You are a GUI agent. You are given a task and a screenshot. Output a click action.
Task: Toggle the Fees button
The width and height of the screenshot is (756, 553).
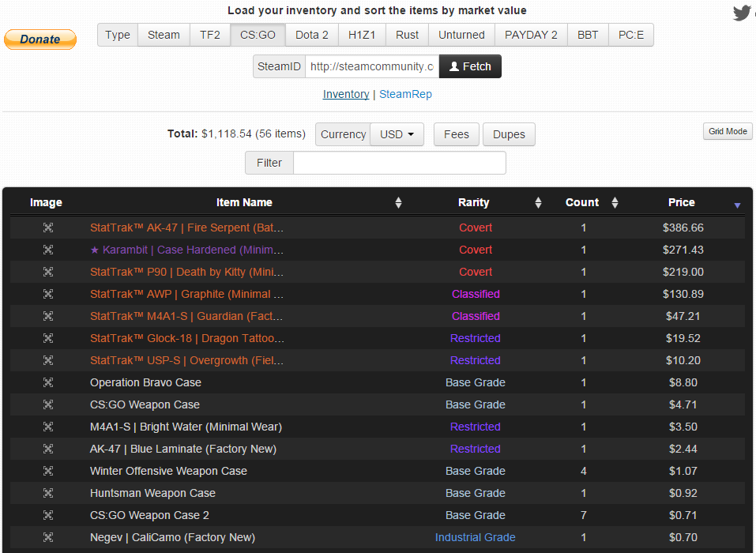[457, 134]
